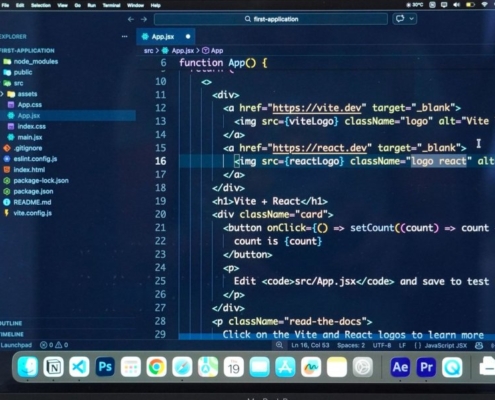Screen dimensions: 495x400
Task: Open the .gitignore file
Action: [28, 148]
